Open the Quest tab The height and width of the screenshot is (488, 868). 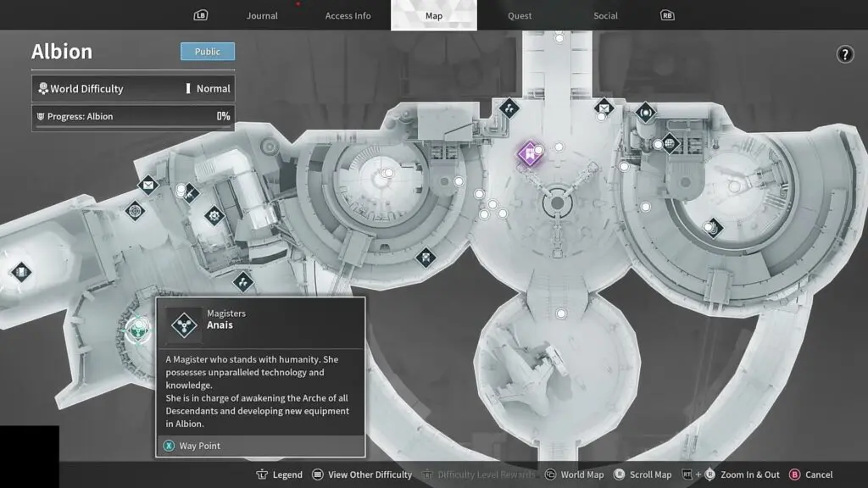tap(520, 16)
